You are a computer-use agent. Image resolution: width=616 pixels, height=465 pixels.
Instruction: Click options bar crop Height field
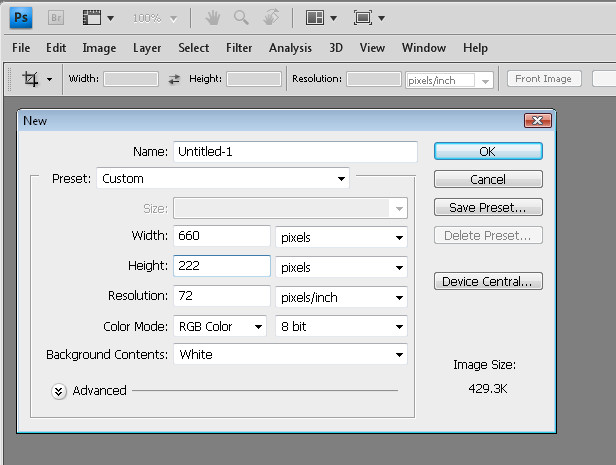[254, 79]
